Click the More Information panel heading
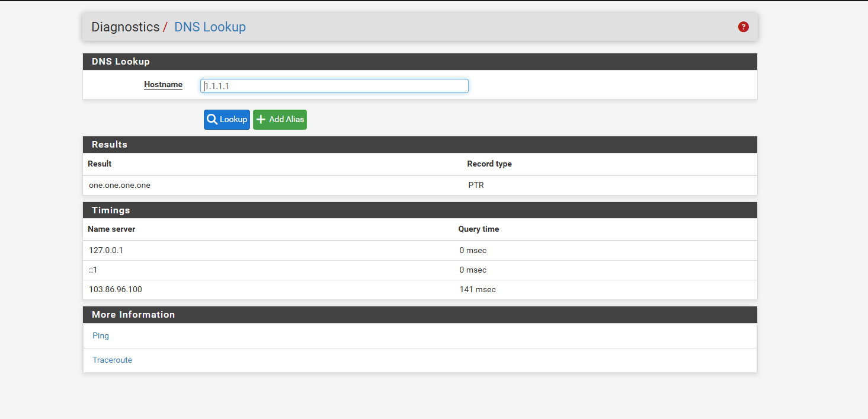The image size is (868, 419). [133, 315]
